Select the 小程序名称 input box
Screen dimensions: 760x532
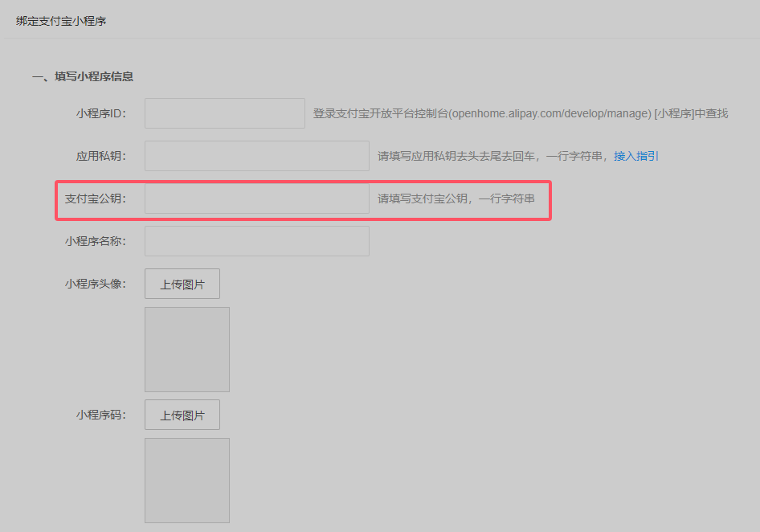257,241
